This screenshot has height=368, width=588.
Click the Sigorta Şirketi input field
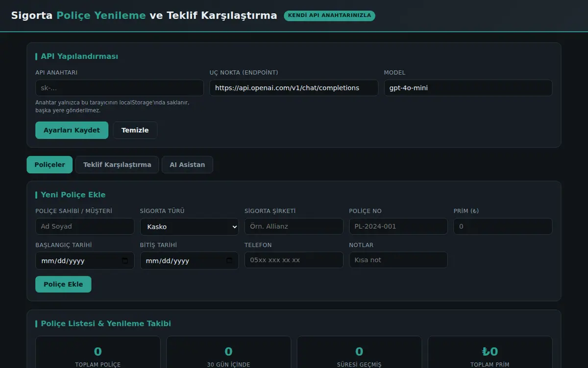coord(294,227)
